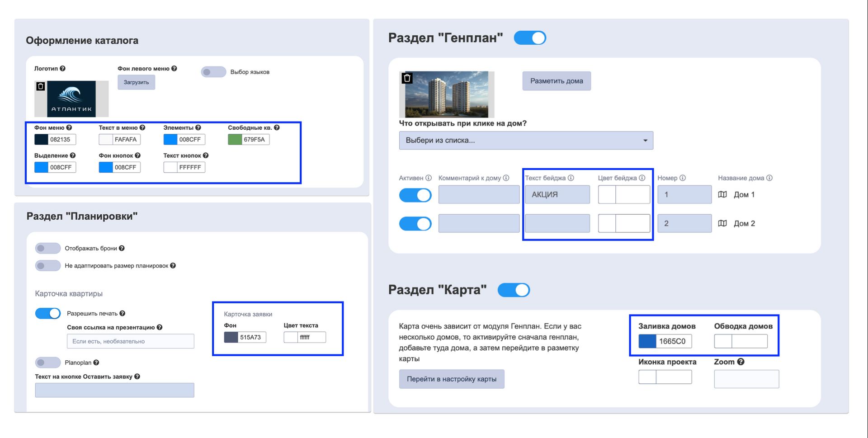Open help icon beside Фон меню label
Image resolution: width=868 pixels, height=438 pixels.
pyautogui.click(x=69, y=128)
